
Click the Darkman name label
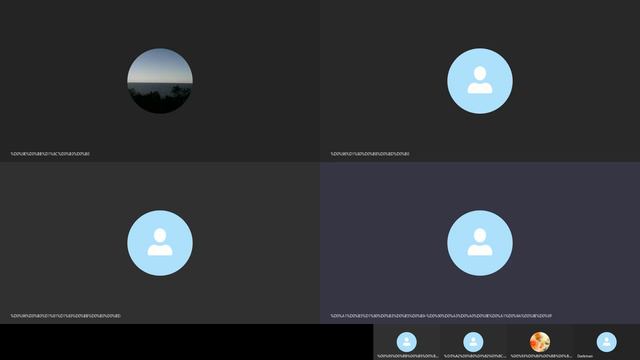coord(585,356)
